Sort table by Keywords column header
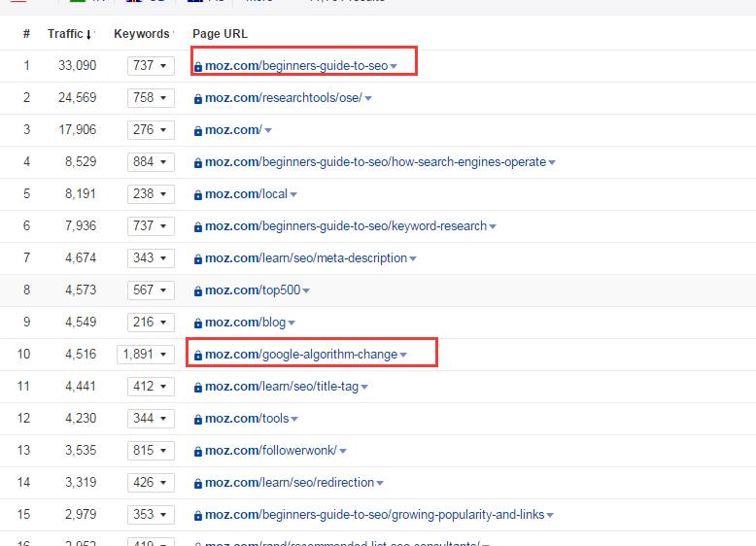Viewport: 756px width, 546px height. (142, 34)
